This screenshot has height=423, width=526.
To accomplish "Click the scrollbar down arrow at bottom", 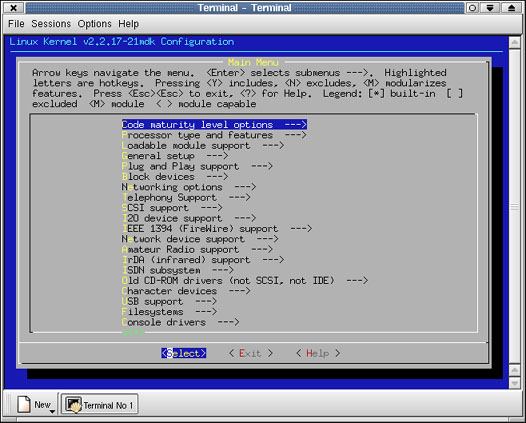I will 514,382.
